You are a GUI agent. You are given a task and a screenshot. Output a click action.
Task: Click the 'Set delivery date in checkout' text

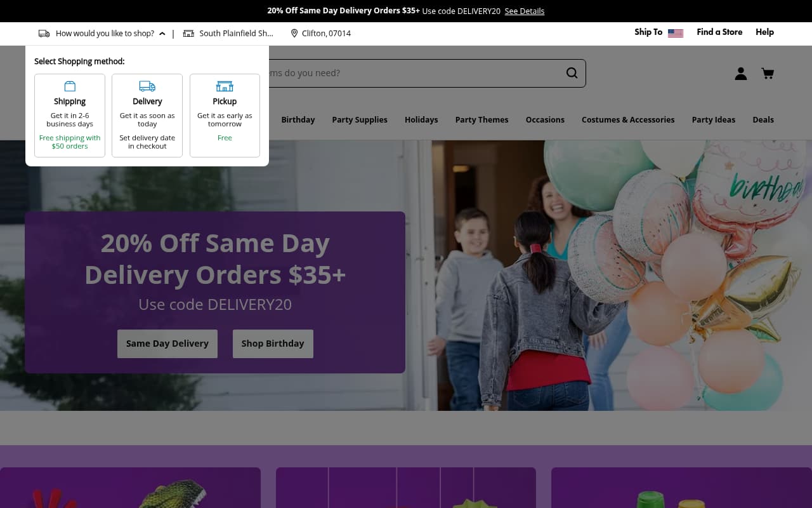click(x=147, y=142)
